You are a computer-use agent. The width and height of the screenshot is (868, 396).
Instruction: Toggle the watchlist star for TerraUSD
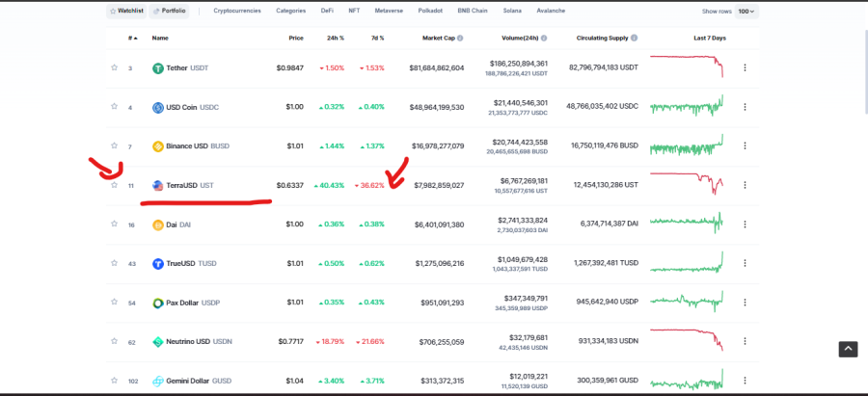pos(114,185)
